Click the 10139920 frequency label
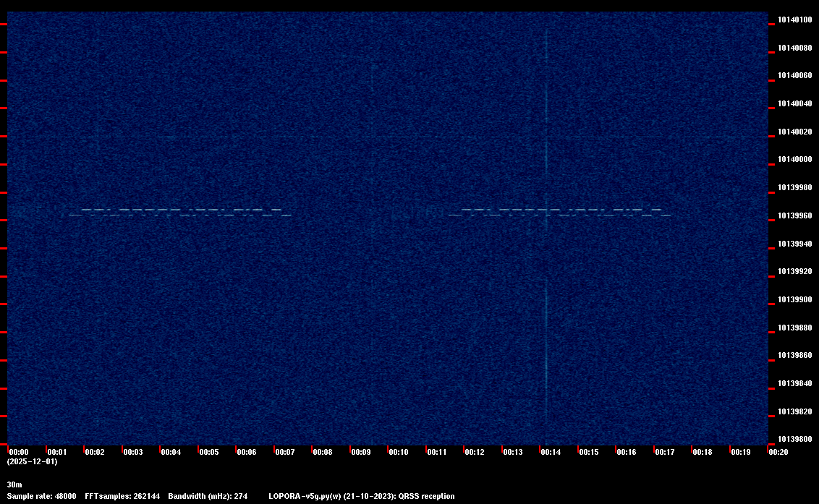This screenshot has height=504, width=819. click(795, 272)
